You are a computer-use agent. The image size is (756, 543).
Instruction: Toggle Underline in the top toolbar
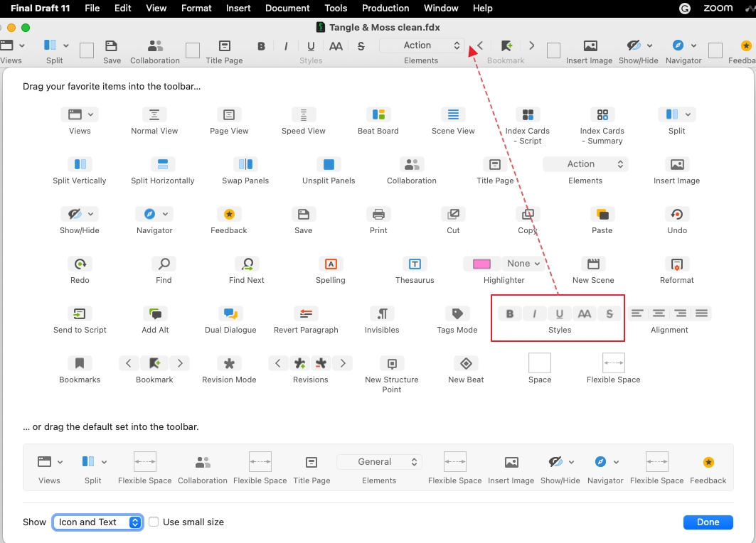[311, 45]
